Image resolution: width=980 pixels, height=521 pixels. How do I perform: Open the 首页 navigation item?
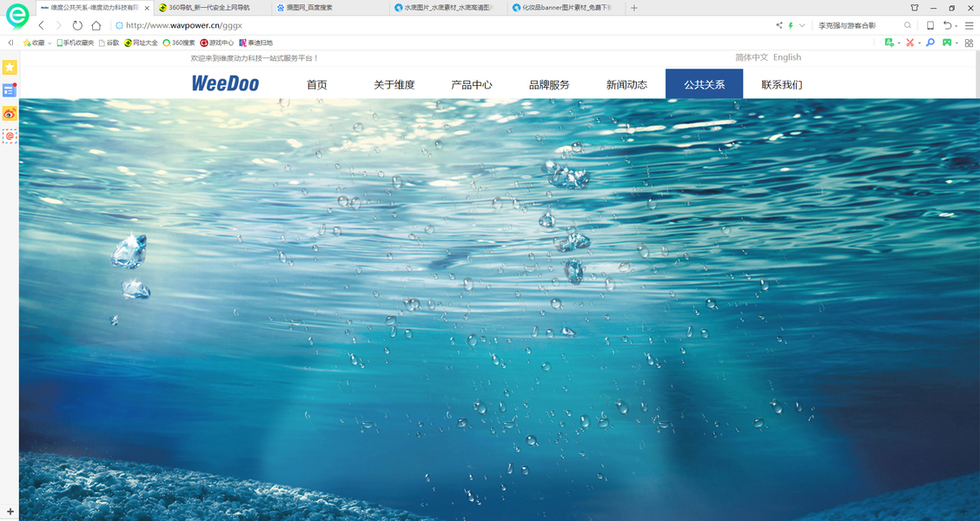click(x=317, y=84)
